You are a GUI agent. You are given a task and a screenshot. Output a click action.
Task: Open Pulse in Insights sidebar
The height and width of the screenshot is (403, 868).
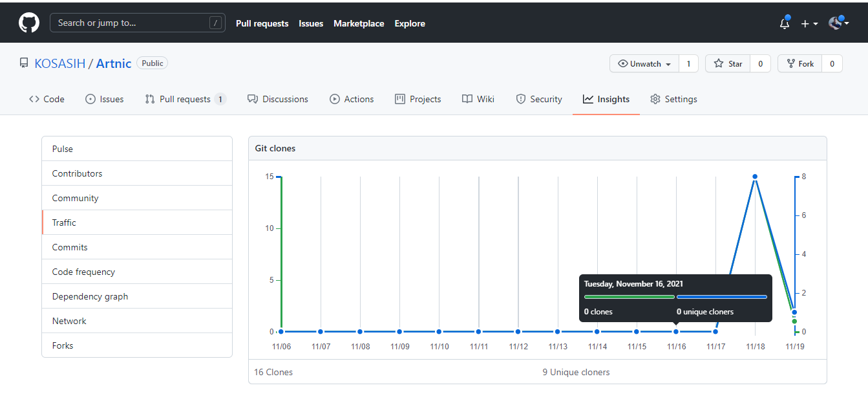(137, 149)
